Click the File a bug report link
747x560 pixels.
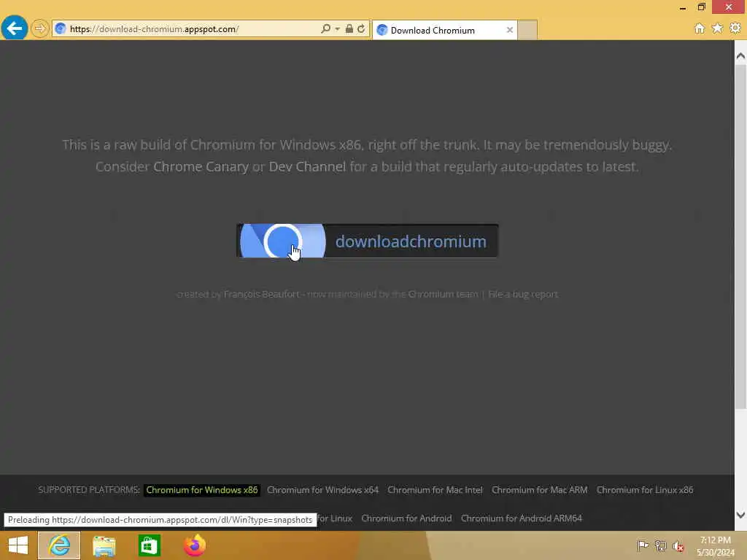(523, 295)
